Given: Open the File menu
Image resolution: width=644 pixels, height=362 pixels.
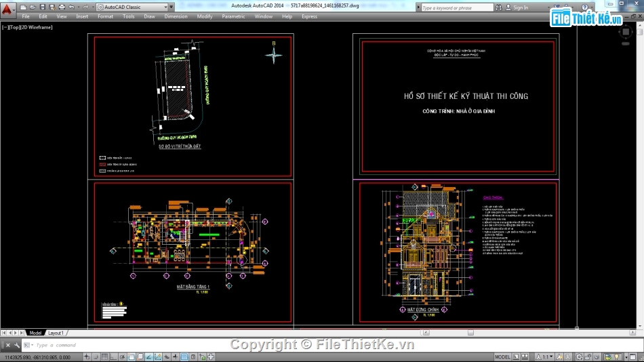Looking at the screenshot, I should tap(26, 16).
